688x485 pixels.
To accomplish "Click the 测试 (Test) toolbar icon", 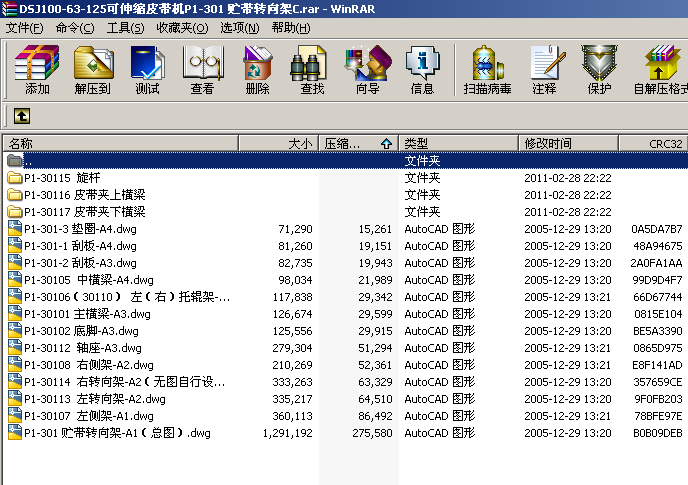I will (x=147, y=70).
